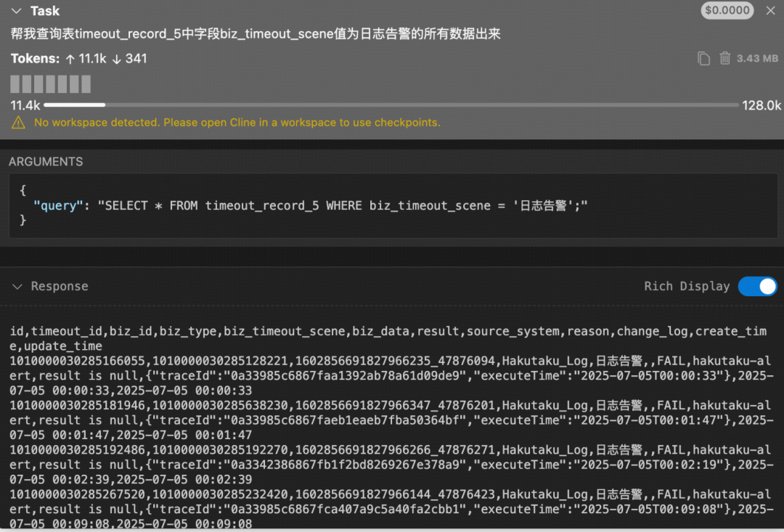The height and width of the screenshot is (532, 784).
Task: Collapse the Task header chevron
Action: pyautogui.click(x=17, y=10)
